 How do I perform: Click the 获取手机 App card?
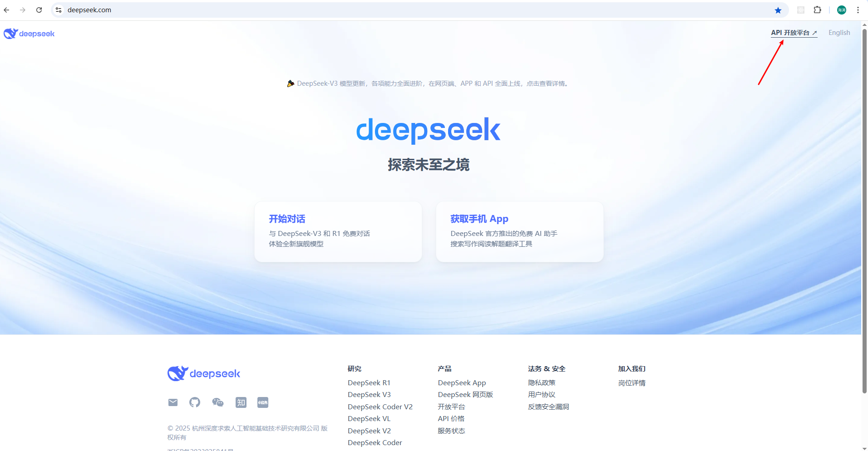[x=519, y=231]
